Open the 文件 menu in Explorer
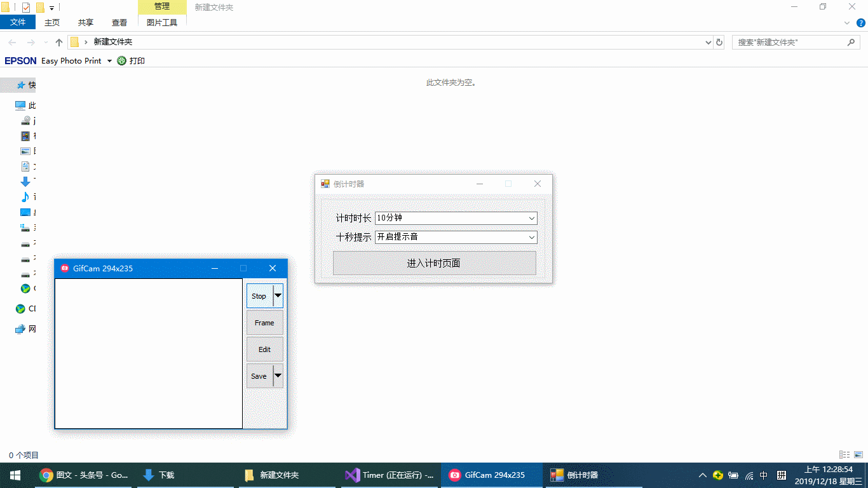 (18, 21)
